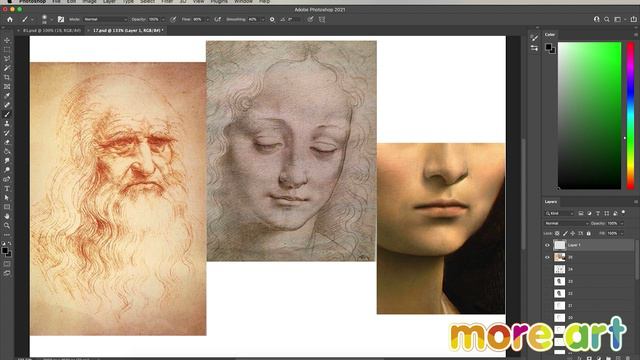Select the Eyedropper tool

point(7,96)
